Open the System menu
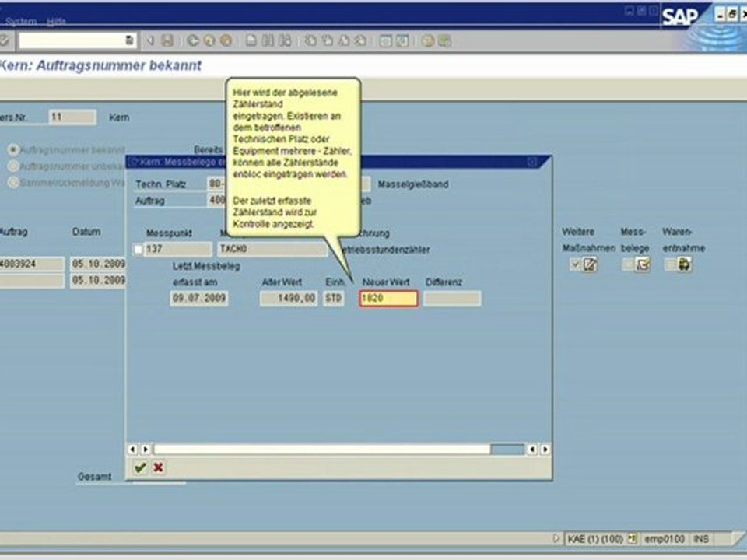747x560 pixels. 20,22
